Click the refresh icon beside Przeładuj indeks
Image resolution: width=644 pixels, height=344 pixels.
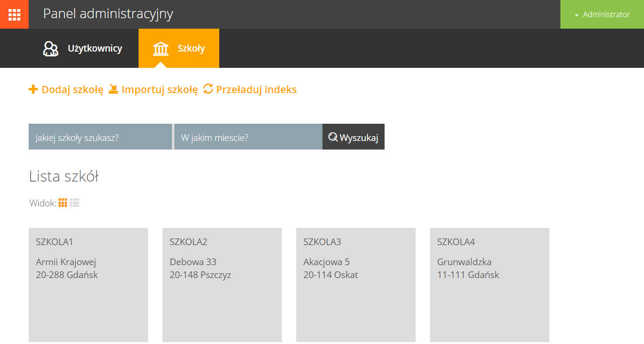[208, 89]
